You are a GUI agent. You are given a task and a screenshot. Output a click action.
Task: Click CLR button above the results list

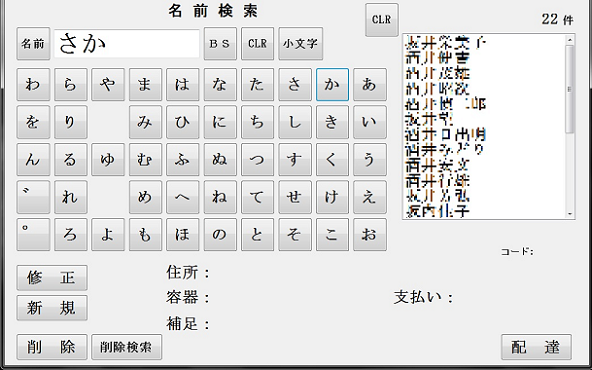click(382, 20)
